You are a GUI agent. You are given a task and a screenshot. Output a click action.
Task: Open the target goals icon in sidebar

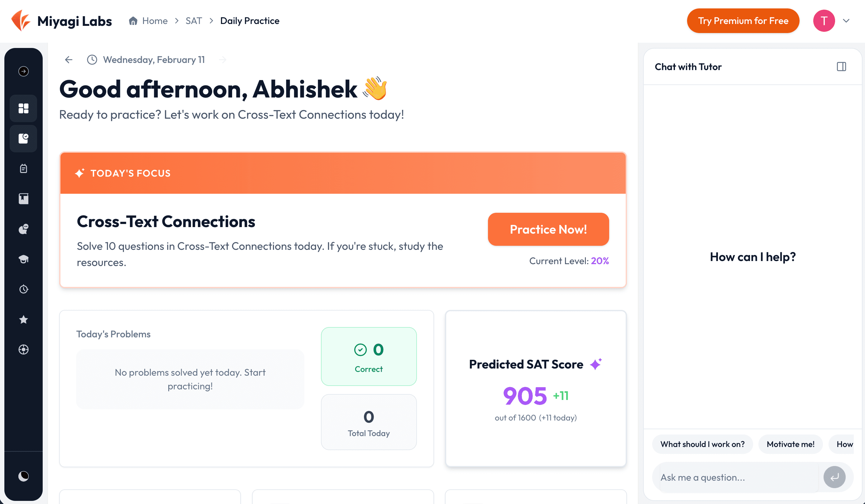23,349
